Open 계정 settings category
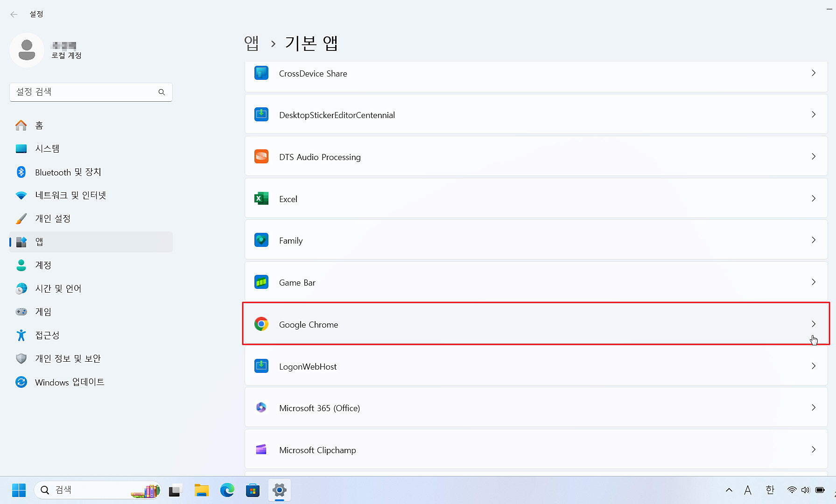This screenshot has height=504, width=836. click(91, 265)
